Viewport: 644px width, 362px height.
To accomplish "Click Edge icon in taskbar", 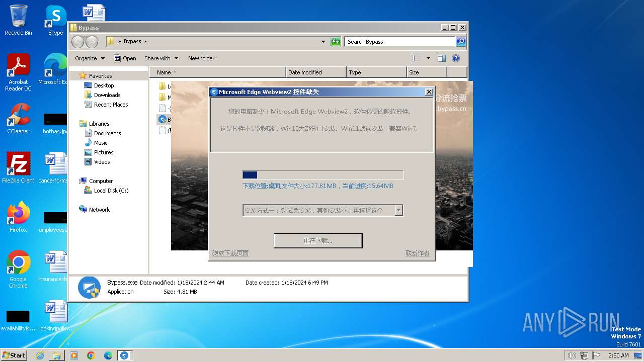I will click(108, 355).
